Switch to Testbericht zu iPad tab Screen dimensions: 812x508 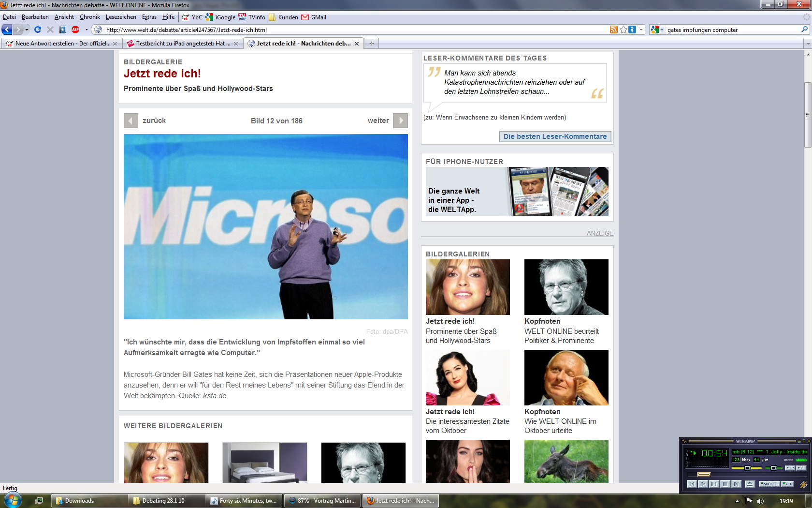tap(182, 44)
